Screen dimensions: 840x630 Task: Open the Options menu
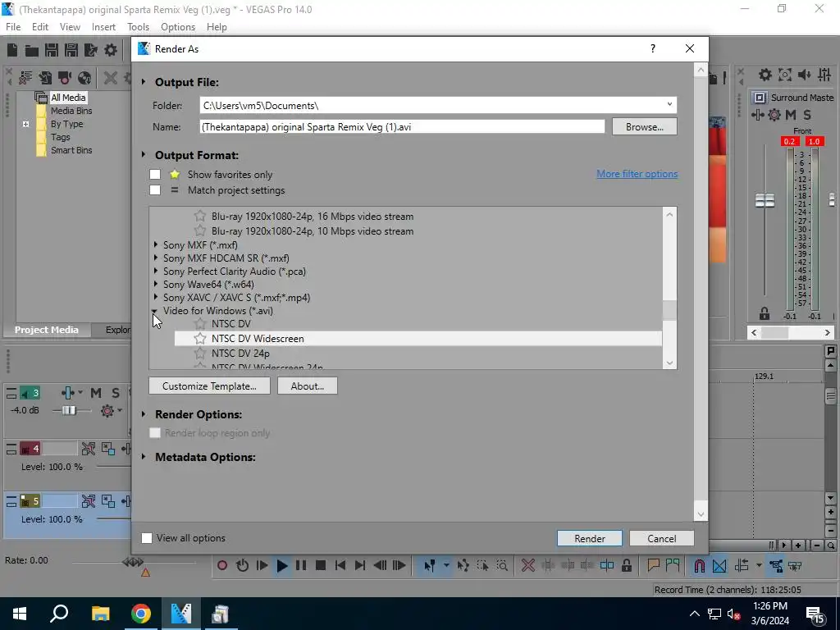[178, 27]
